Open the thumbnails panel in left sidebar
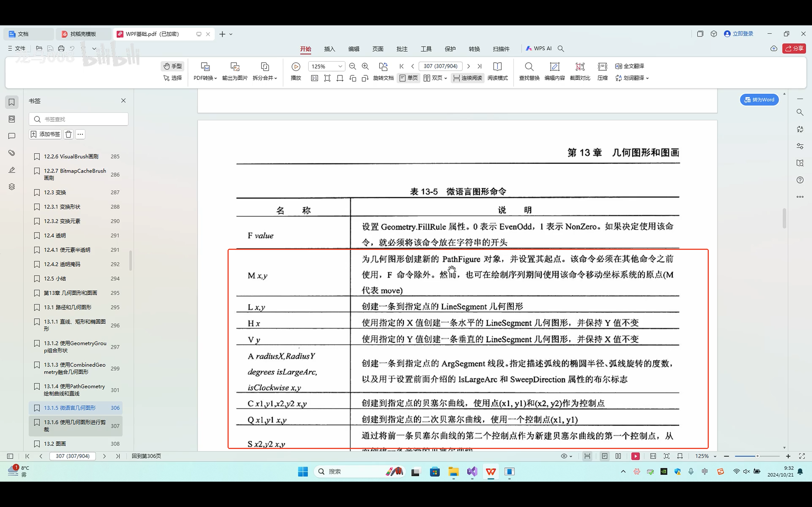 [x=12, y=119]
